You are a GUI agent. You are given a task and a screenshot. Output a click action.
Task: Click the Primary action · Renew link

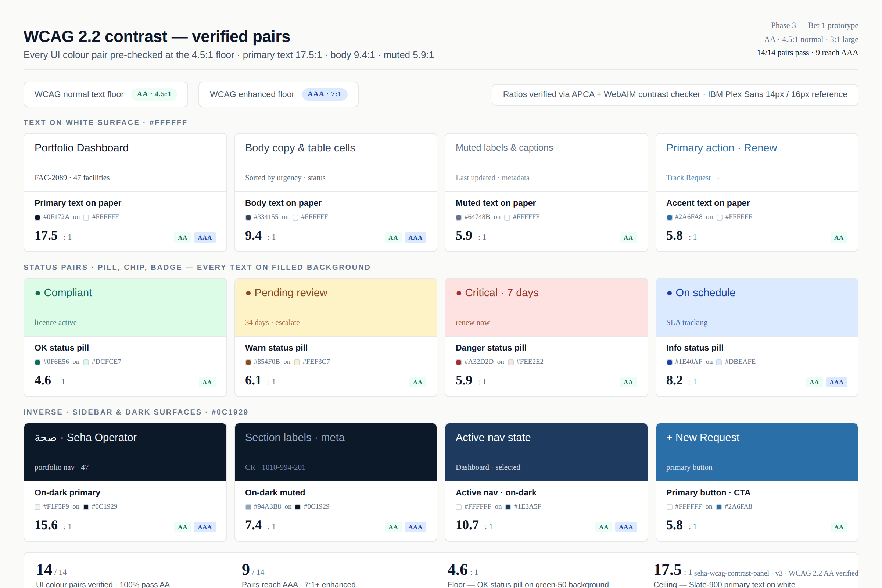[x=721, y=148]
